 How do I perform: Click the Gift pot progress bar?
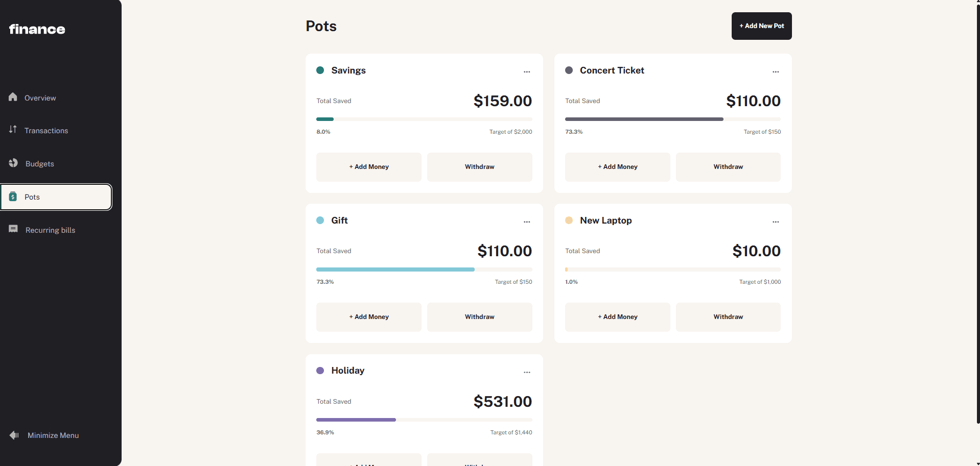click(424, 269)
